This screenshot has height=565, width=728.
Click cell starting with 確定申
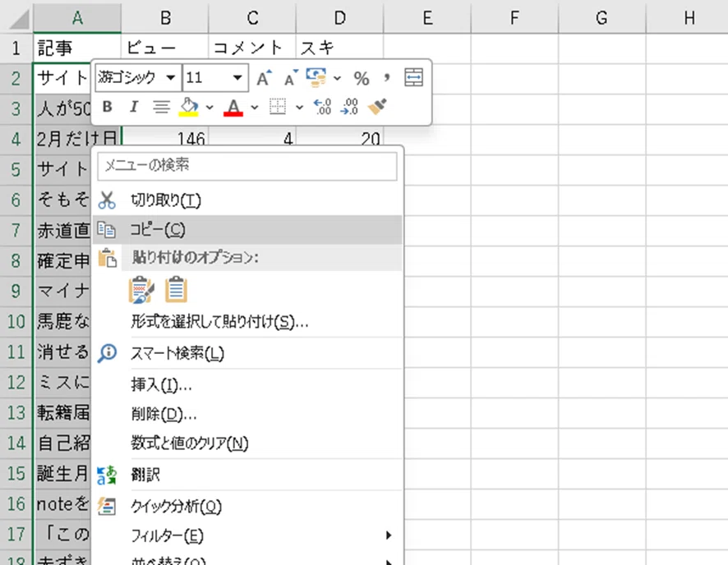pyautogui.click(x=62, y=260)
